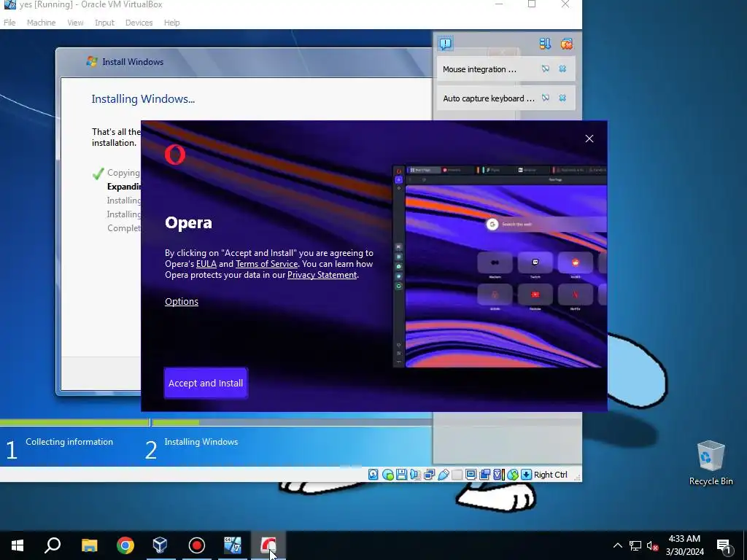Maximize the VirtualBox VM window
747x560 pixels.
[532, 4]
